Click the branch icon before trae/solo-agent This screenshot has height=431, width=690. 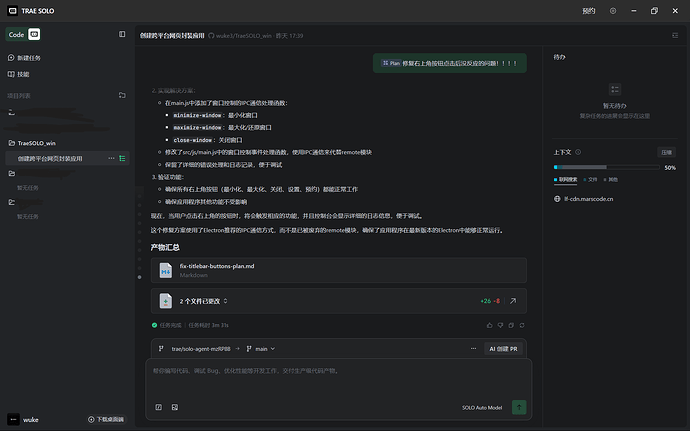[x=161, y=349]
